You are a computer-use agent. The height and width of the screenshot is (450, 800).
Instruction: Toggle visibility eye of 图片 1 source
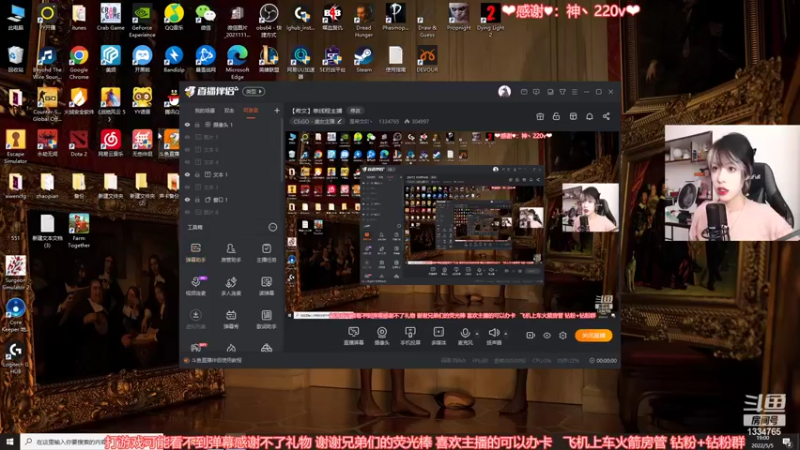(187, 137)
